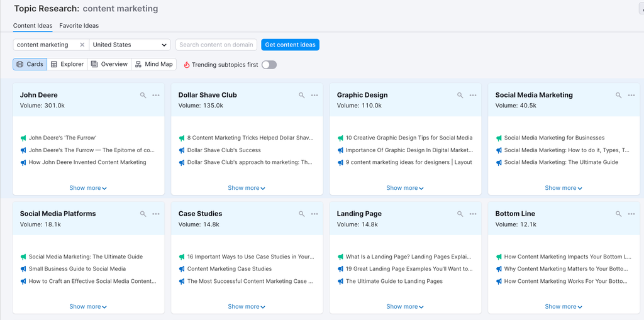Open 8 Content Marketing Tricks Helped Dollar Shave headline
The height and width of the screenshot is (320, 644).
click(250, 138)
